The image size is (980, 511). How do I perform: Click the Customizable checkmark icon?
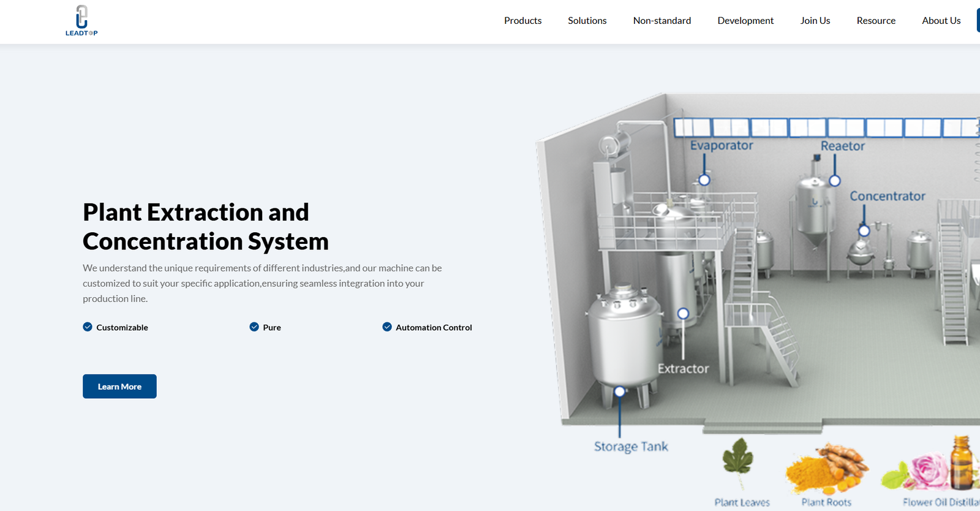click(x=88, y=327)
